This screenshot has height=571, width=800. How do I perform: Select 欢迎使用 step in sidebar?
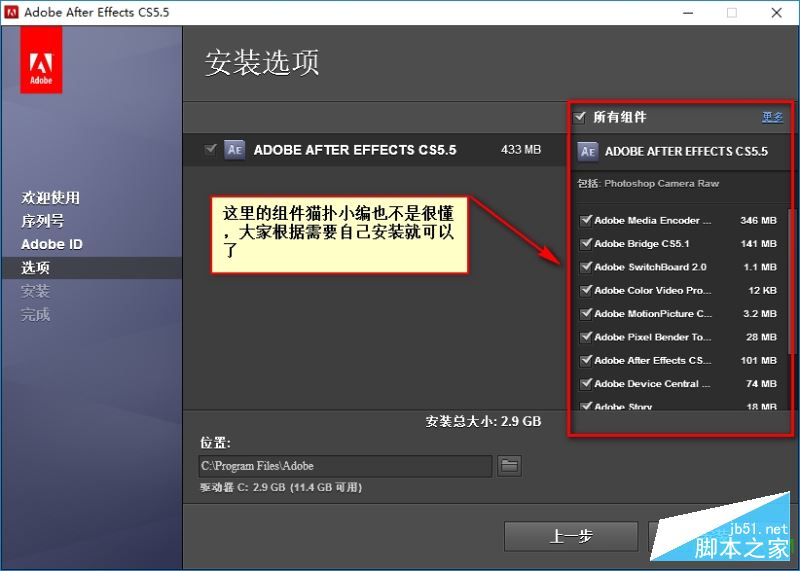pyautogui.click(x=51, y=197)
